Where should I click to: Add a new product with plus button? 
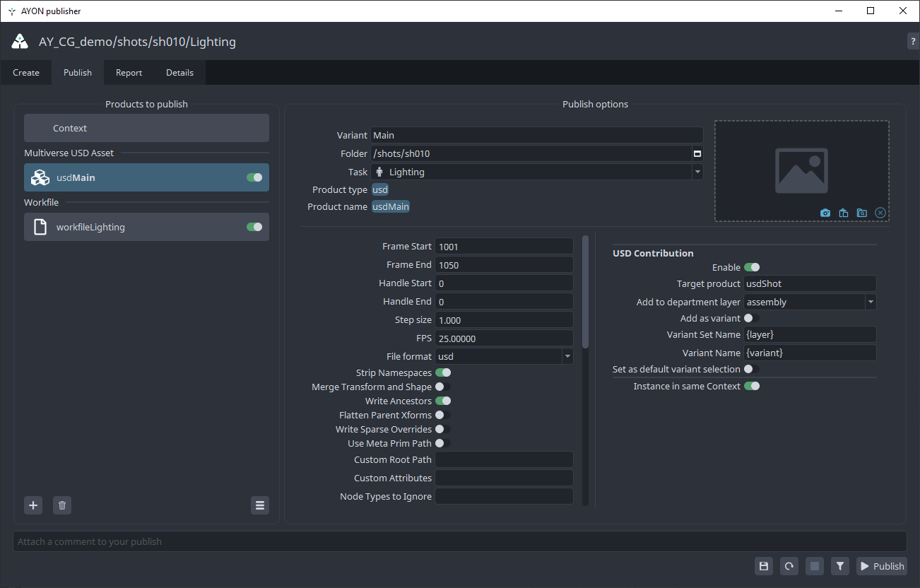click(x=33, y=505)
